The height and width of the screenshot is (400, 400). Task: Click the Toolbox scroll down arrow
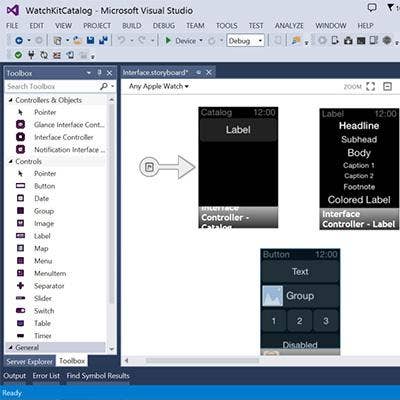(111, 349)
